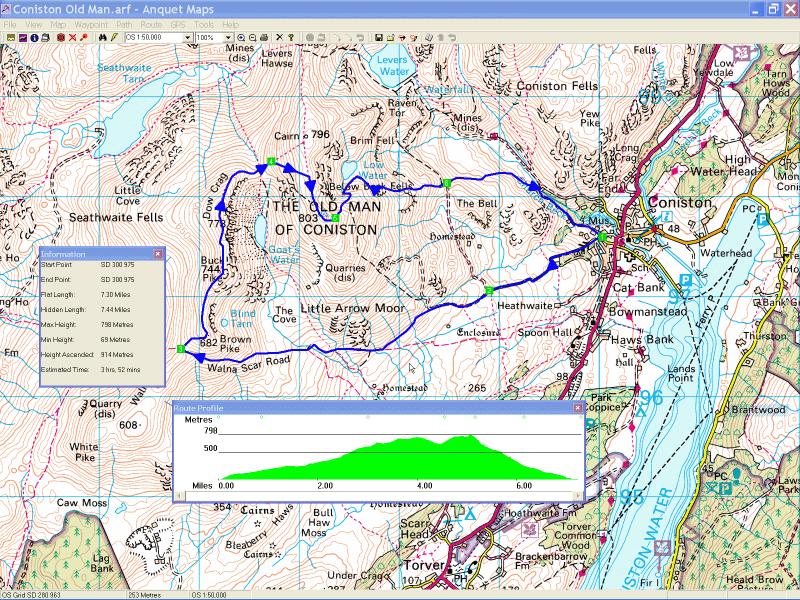The width and height of the screenshot is (800, 600).
Task: Click the Estimated Time 3 hrs, 52 mins value
Action: click(x=120, y=369)
